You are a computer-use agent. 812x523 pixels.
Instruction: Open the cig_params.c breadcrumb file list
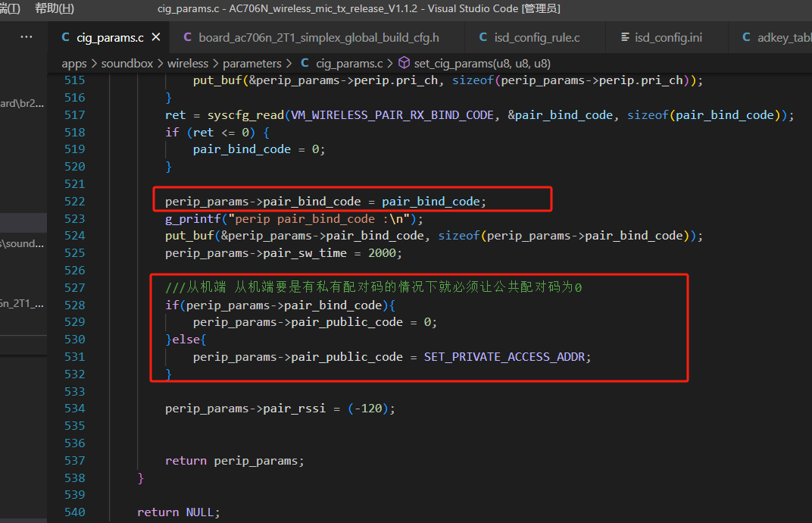(x=342, y=63)
